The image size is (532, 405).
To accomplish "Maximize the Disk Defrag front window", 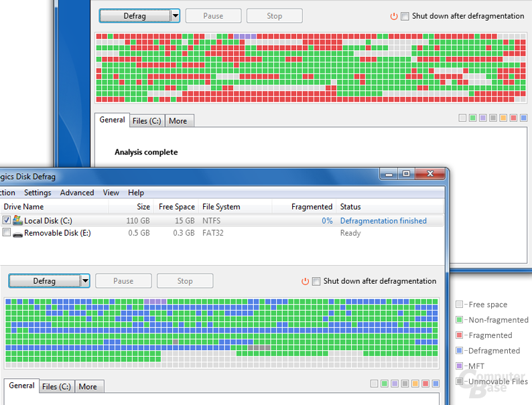I will pyautogui.click(x=406, y=174).
